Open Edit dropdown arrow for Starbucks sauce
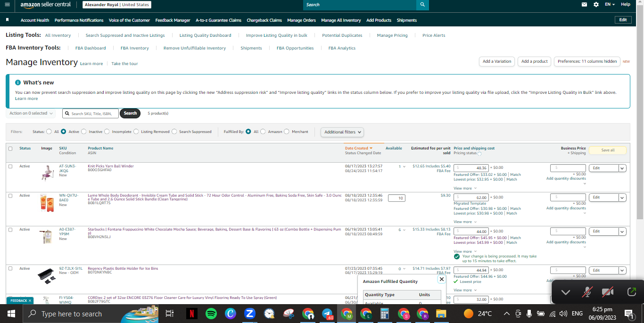 (622, 232)
